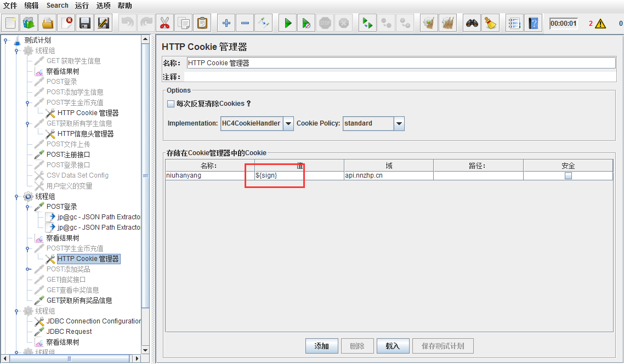Click the 名称 input field containing HTTP Cookie 管理器
The width and height of the screenshot is (624, 364).
[400, 63]
